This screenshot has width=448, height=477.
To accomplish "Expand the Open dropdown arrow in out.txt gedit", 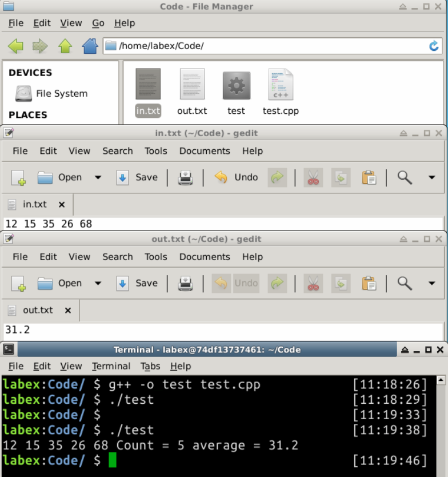I will coord(98,284).
